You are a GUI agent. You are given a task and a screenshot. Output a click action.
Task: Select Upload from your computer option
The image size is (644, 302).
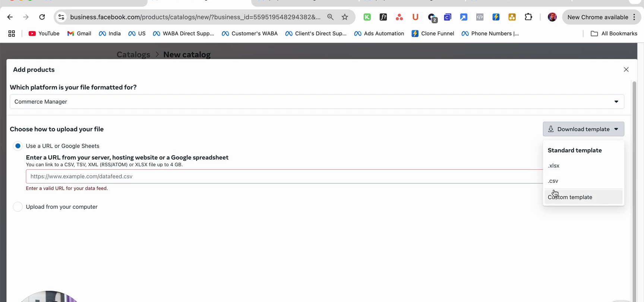pyautogui.click(x=18, y=207)
